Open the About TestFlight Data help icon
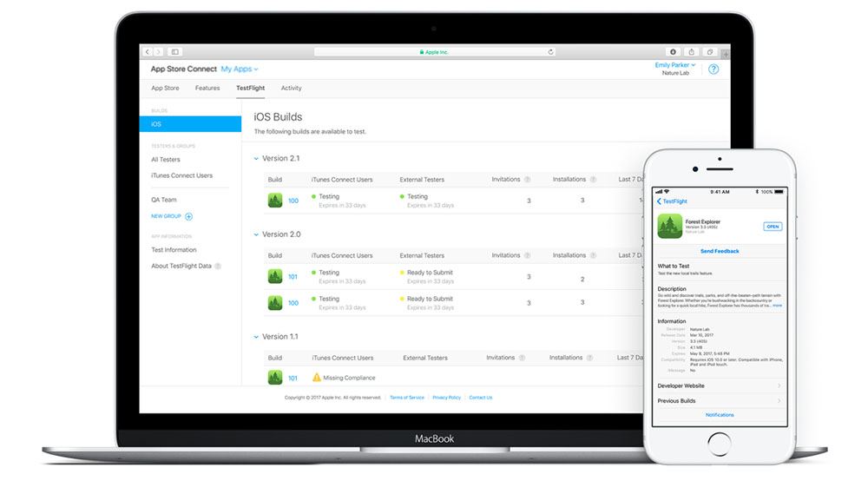 pos(218,267)
